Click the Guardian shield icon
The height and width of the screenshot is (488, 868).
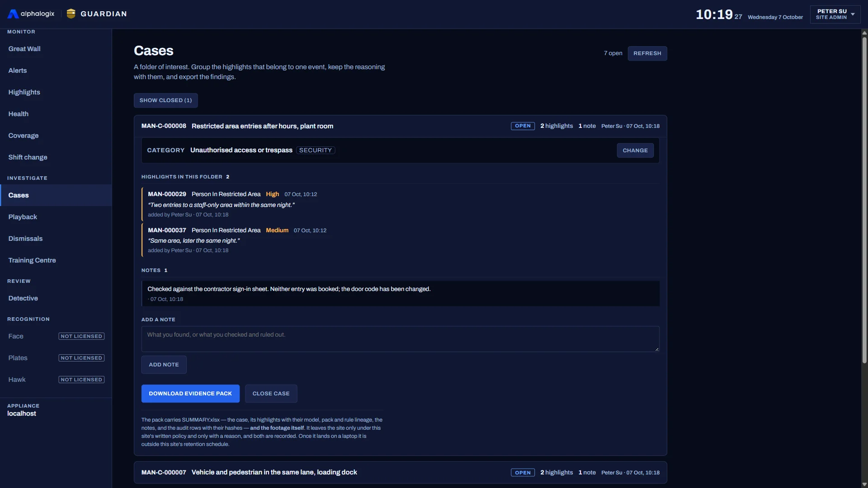pos(71,14)
